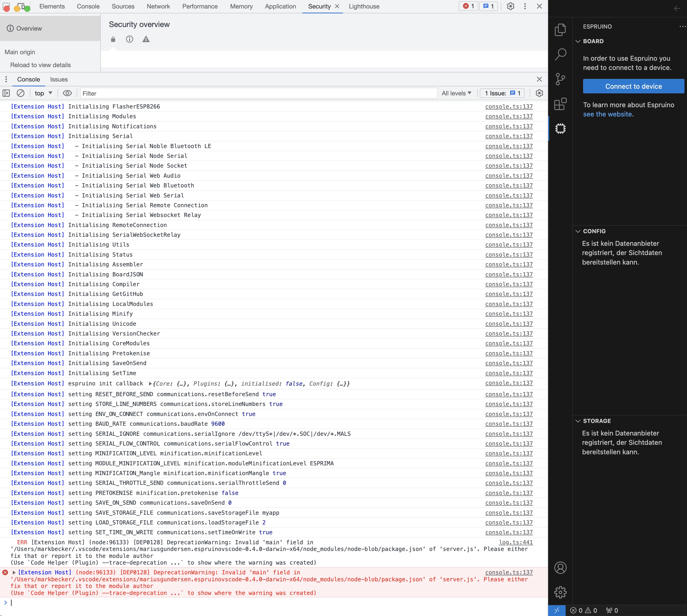Open the All levels log filter dropdown

456,93
